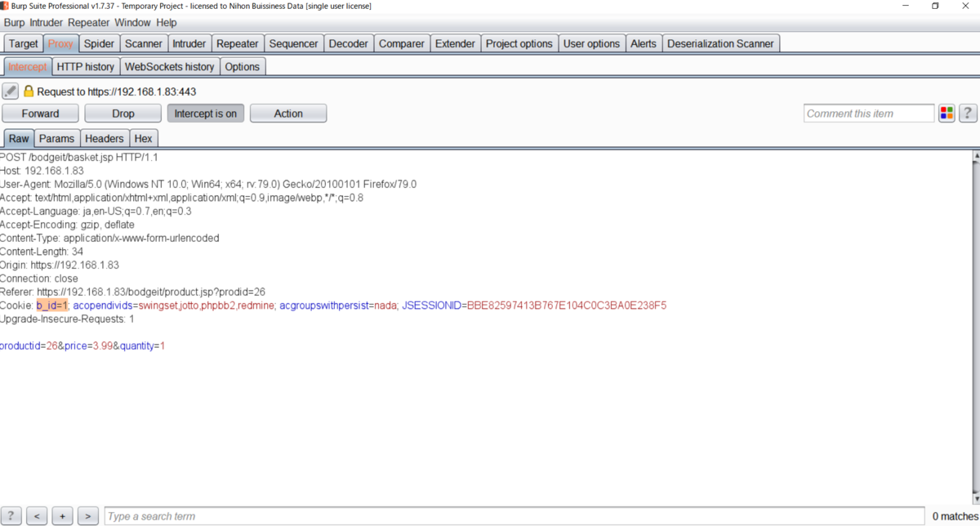This screenshot has width=980, height=526.
Task: Click the Origin header line
Action: point(60,265)
